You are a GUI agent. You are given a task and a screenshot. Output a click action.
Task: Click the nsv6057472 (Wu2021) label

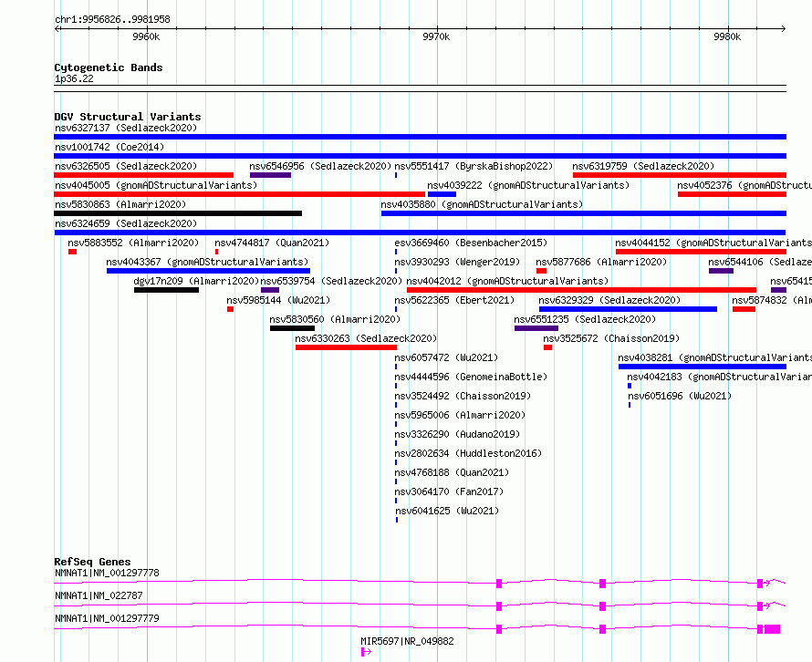(x=446, y=357)
